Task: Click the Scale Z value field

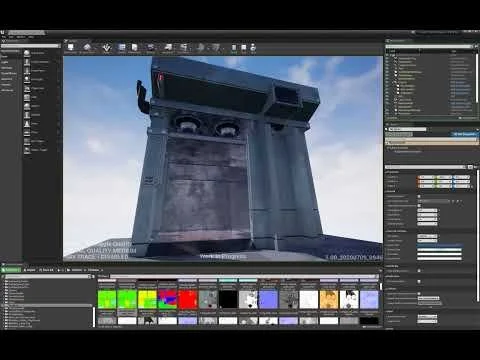Action: click(x=462, y=186)
